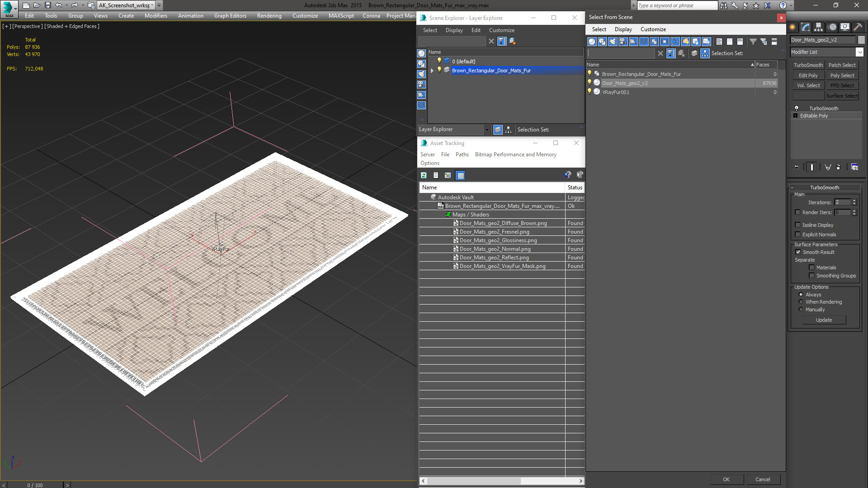Click Refresh icon in Asset Tracking toolbar
Image resolution: width=868 pixels, height=488 pixels.
click(x=424, y=175)
